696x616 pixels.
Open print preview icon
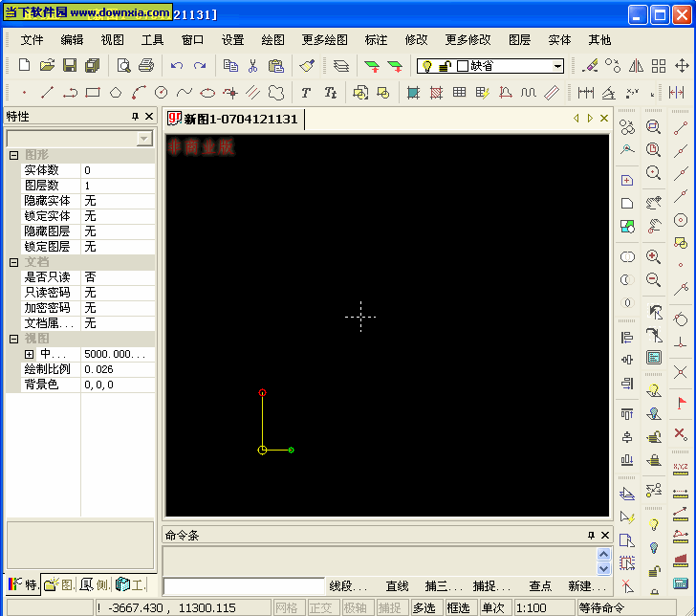click(x=123, y=66)
